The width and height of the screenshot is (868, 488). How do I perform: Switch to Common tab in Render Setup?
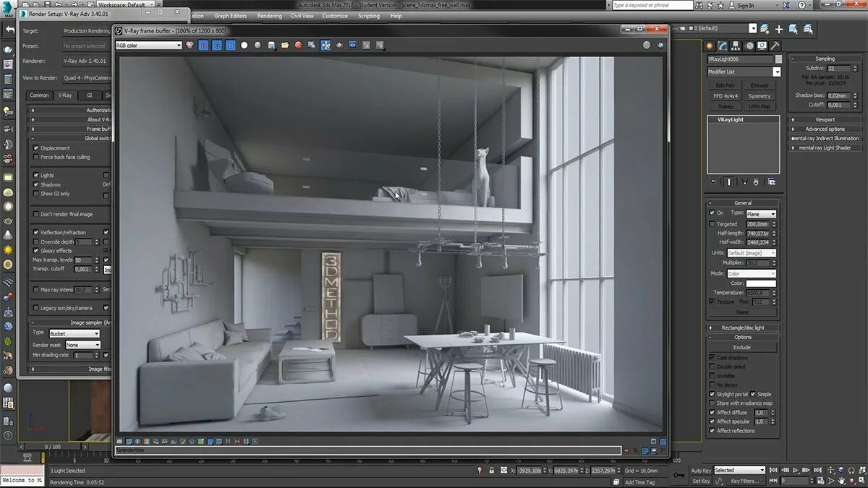40,95
